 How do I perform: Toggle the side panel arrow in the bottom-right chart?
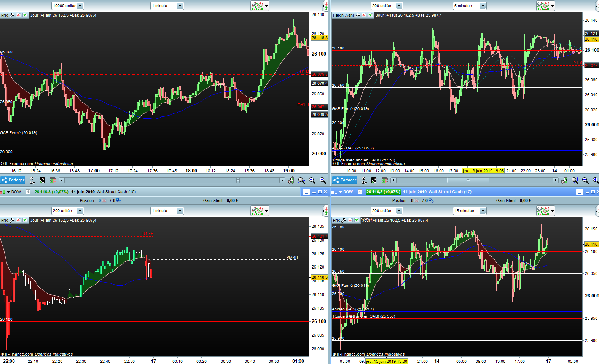pyautogui.click(x=597, y=211)
